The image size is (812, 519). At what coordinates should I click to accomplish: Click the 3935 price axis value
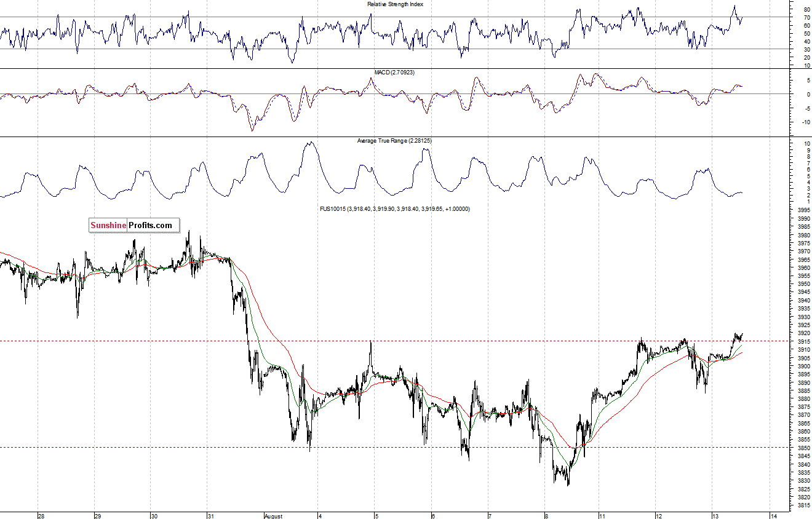pyautogui.click(x=803, y=309)
